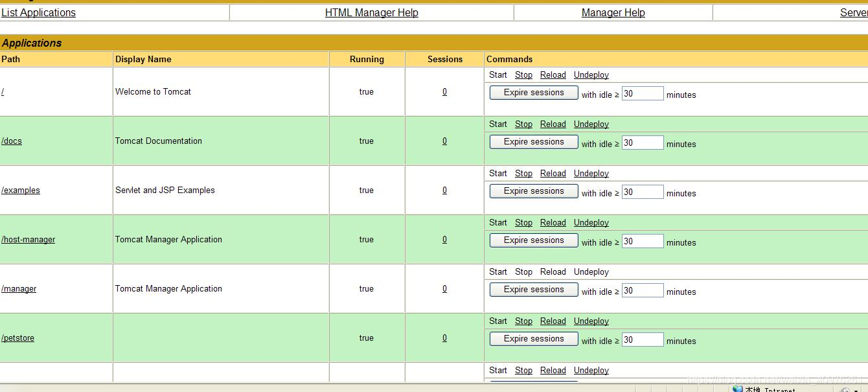Focus idle minutes field in /manager row

click(643, 290)
